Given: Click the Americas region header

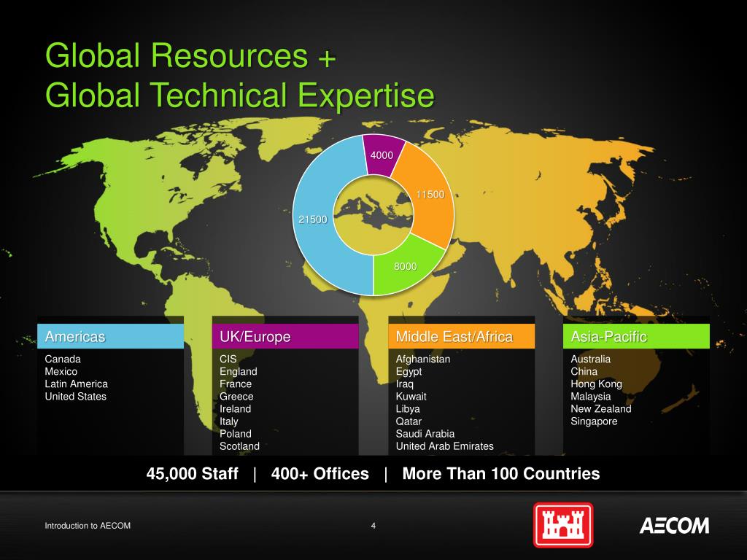Looking at the screenshot, I should click(x=111, y=336).
